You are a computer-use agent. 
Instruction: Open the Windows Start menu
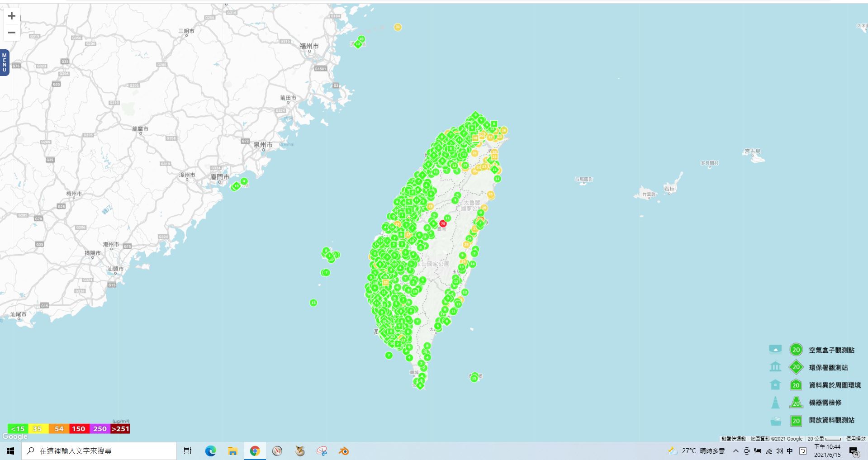click(x=11, y=451)
